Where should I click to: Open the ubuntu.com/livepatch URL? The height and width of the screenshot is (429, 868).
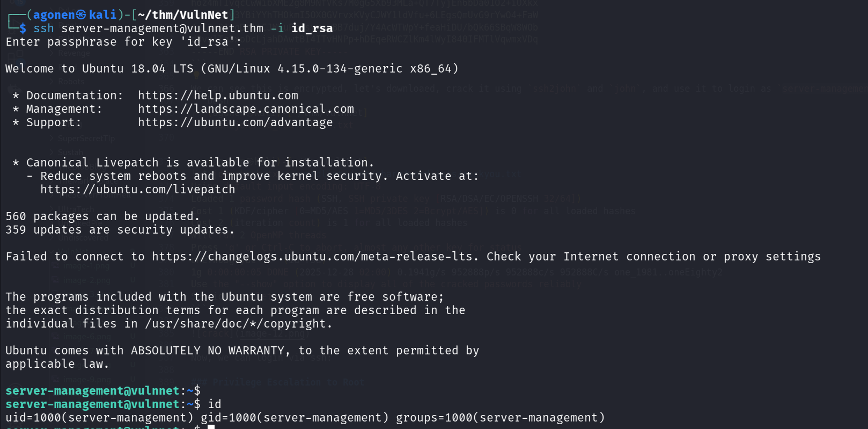coord(137,190)
